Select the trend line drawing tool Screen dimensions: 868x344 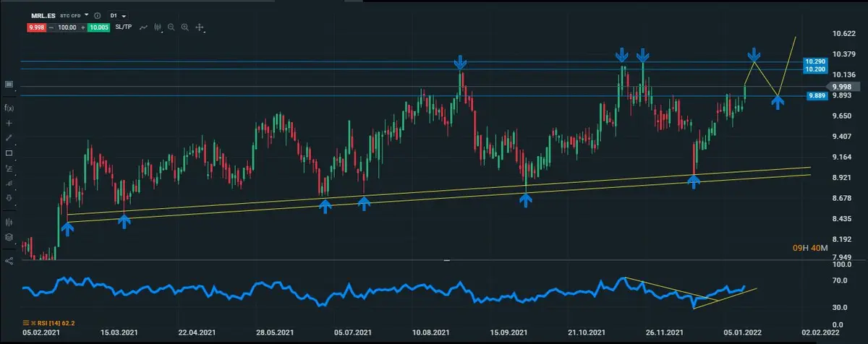coord(9,137)
